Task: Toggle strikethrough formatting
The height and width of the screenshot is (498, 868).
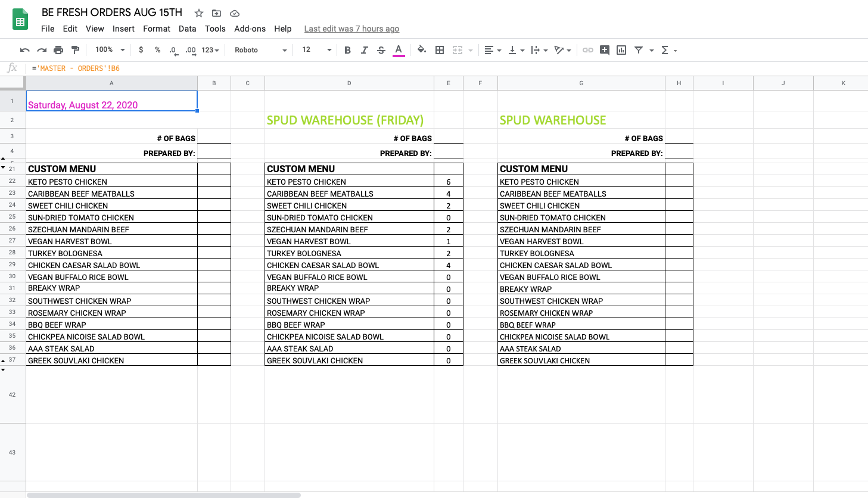Action: pos(381,50)
